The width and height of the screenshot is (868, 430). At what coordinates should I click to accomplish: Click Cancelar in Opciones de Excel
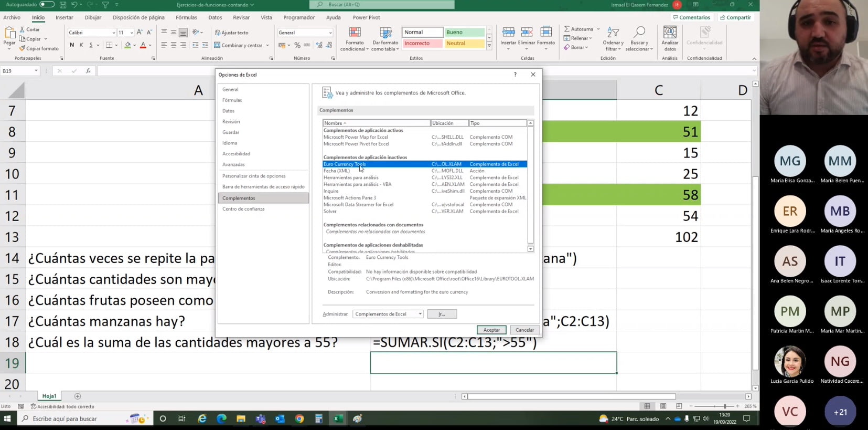pyautogui.click(x=524, y=330)
